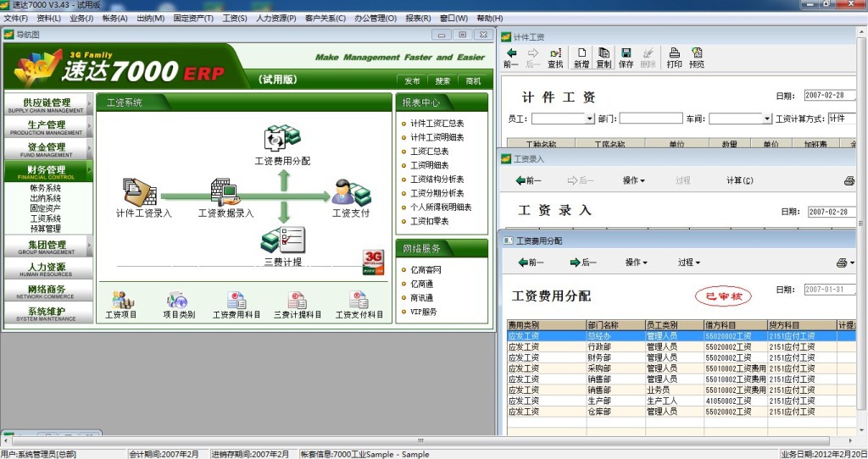Open the 帐务(A) menu

114,19
